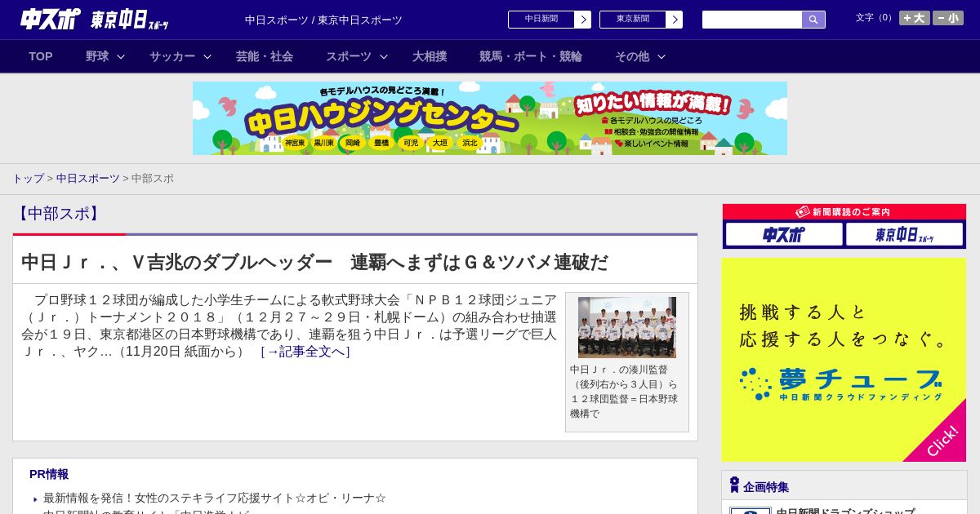Open 野球 navigation menu
Screen dimensions: 980x514
97,56
